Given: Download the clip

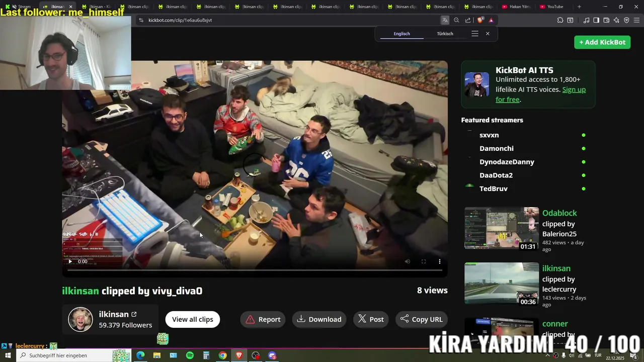Looking at the screenshot, I should click(319, 319).
